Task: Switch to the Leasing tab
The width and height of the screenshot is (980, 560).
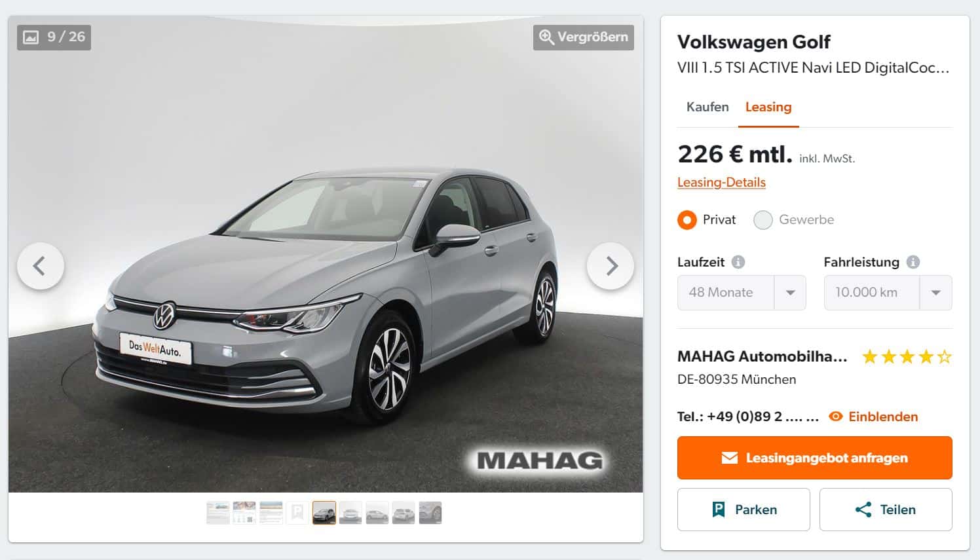Action: point(768,107)
